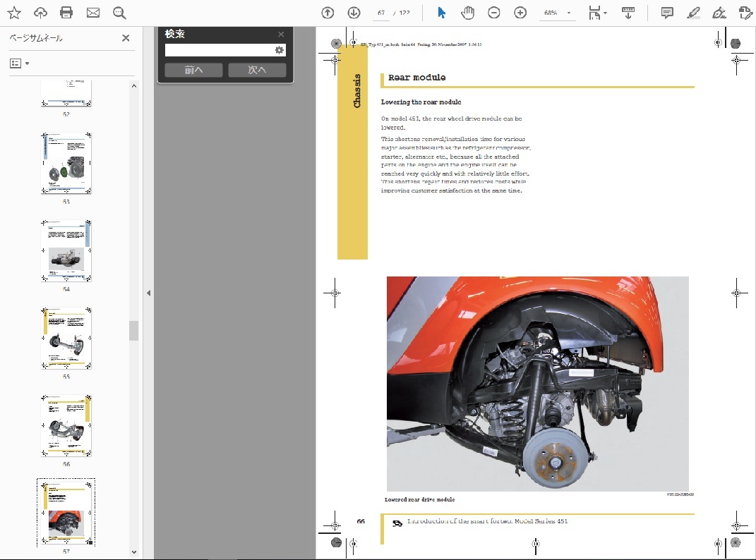The width and height of the screenshot is (756, 560).
Task: Zoom in using the plus icon
Action: pyautogui.click(x=520, y=13)
